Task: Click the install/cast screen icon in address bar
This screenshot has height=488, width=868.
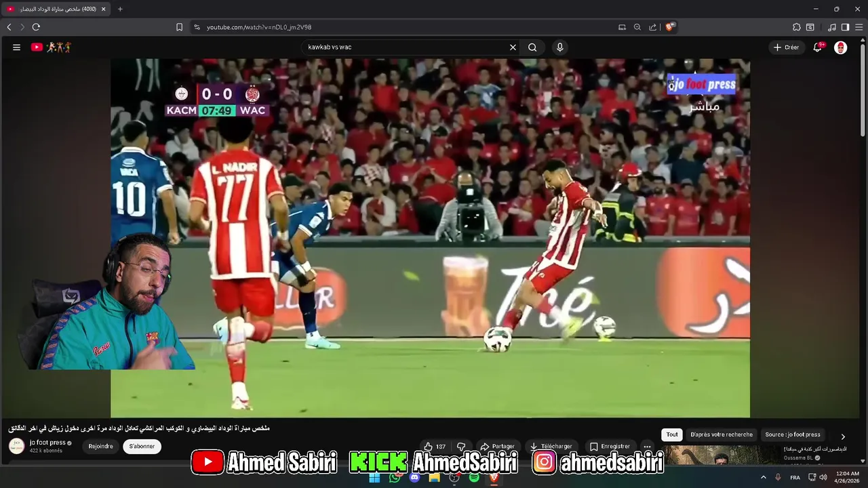Action: pyautogui.click(x=622, y=27)
